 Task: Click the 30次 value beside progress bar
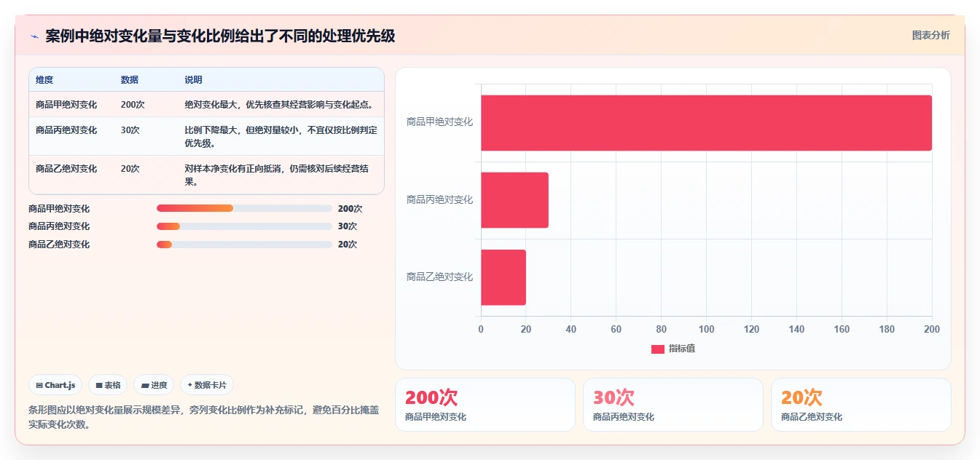click(x=348, y=226)
